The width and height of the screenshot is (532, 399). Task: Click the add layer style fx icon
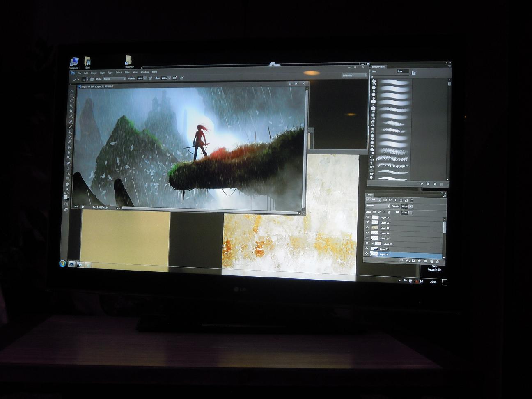407,261
